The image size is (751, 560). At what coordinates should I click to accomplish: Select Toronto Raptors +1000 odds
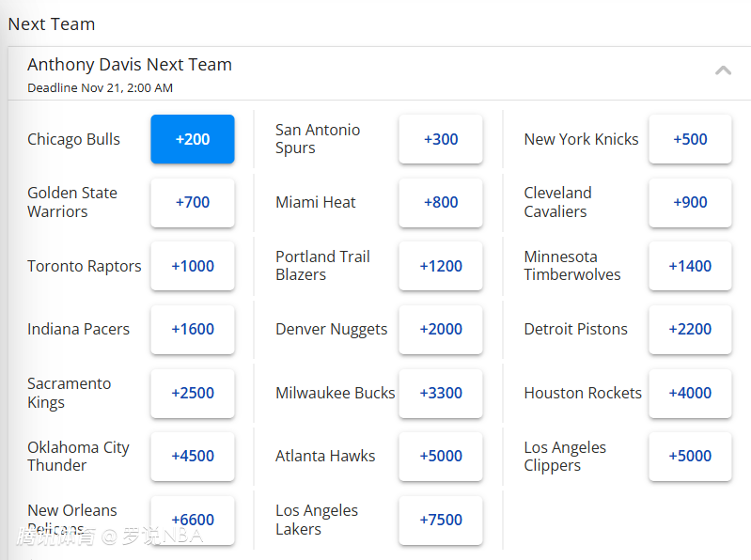pos(193,266)
